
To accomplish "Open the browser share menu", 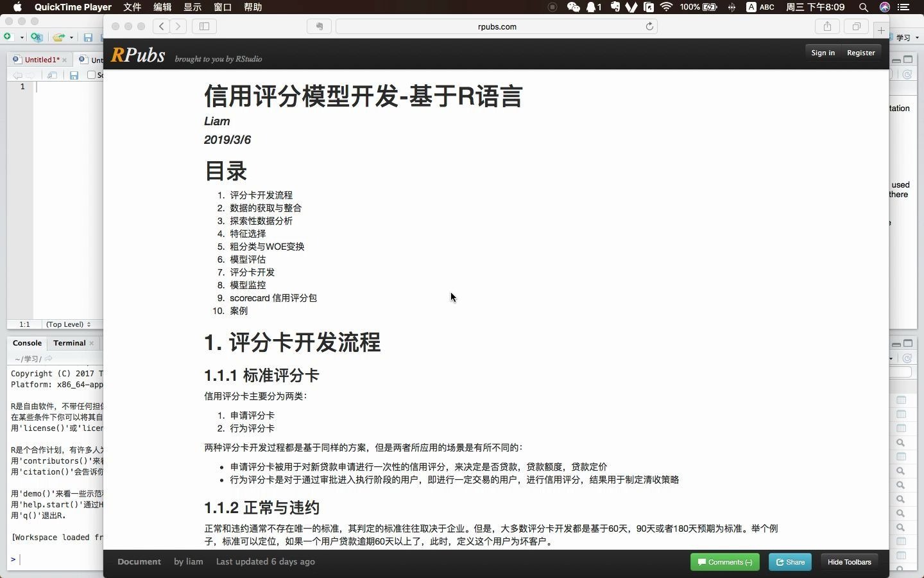I will pos(826,26).
